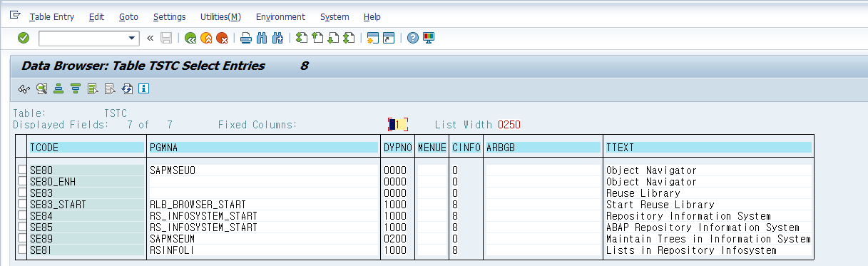This screenshot has height=266, width=868.
Task: Click the Help question mark icon
Action: point(412,38)
